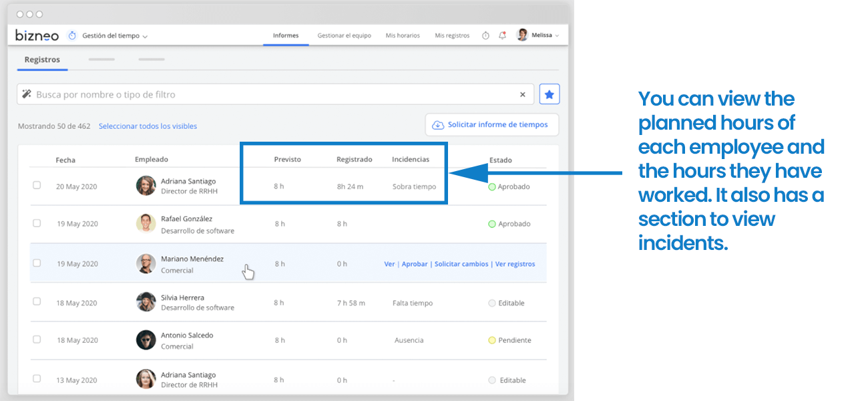Open the Gestionar el equipo section

(344, 35)
